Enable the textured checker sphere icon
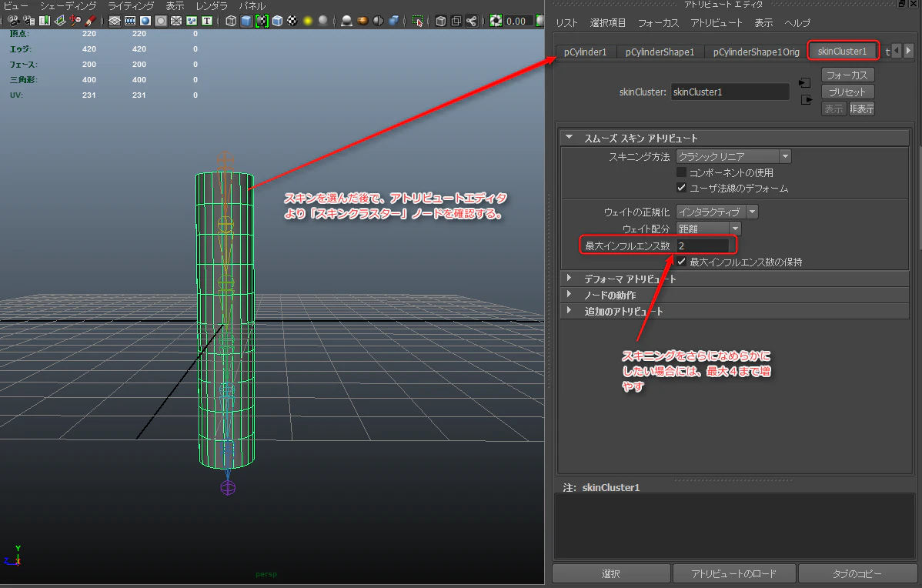922x588 pixels. [x=292, y=22]
